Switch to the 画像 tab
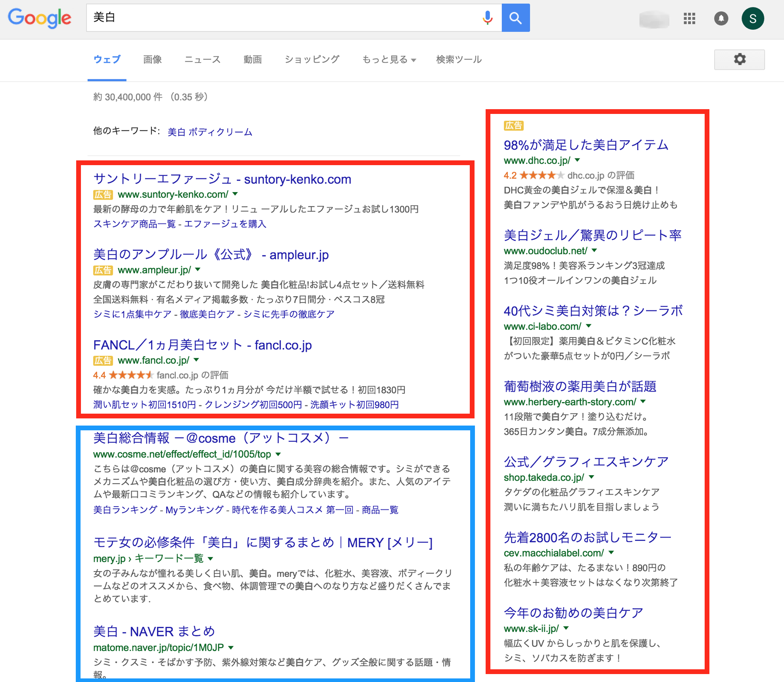This screenshot has height=682, width=784. pos(152,60)
